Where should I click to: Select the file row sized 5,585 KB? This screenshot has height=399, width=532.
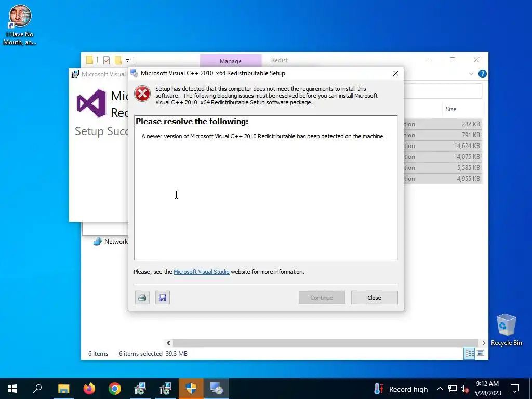(443, 168)
